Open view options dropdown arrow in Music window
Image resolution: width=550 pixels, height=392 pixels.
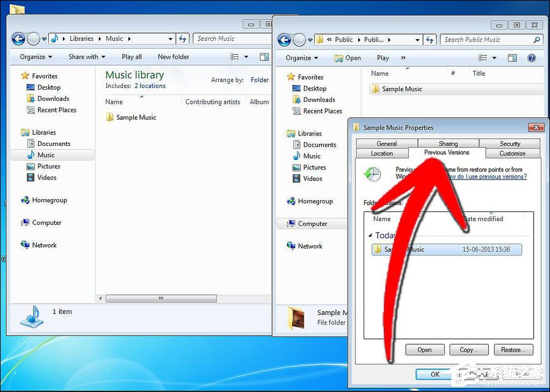(x=246, y=57)
